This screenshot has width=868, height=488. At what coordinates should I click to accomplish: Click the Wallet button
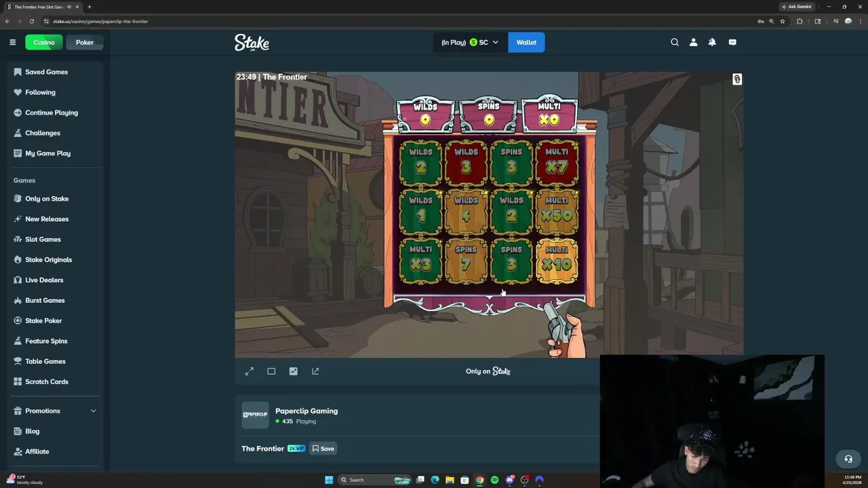[x=526, y=42]
